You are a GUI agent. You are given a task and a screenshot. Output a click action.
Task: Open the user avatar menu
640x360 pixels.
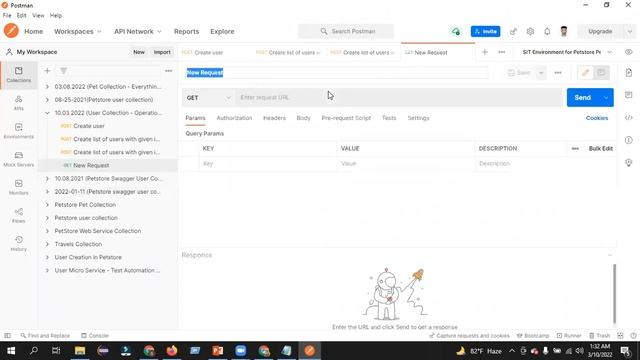tap(564, 31)
